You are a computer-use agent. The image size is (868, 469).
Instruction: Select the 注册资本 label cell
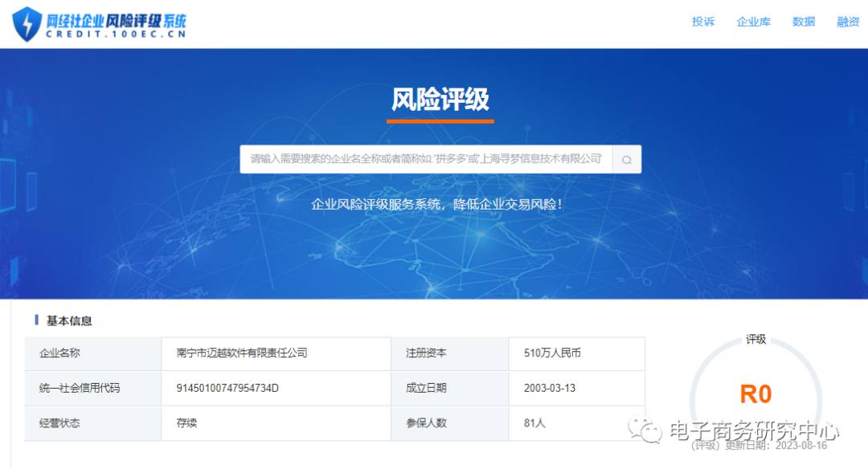pos(449,353)
